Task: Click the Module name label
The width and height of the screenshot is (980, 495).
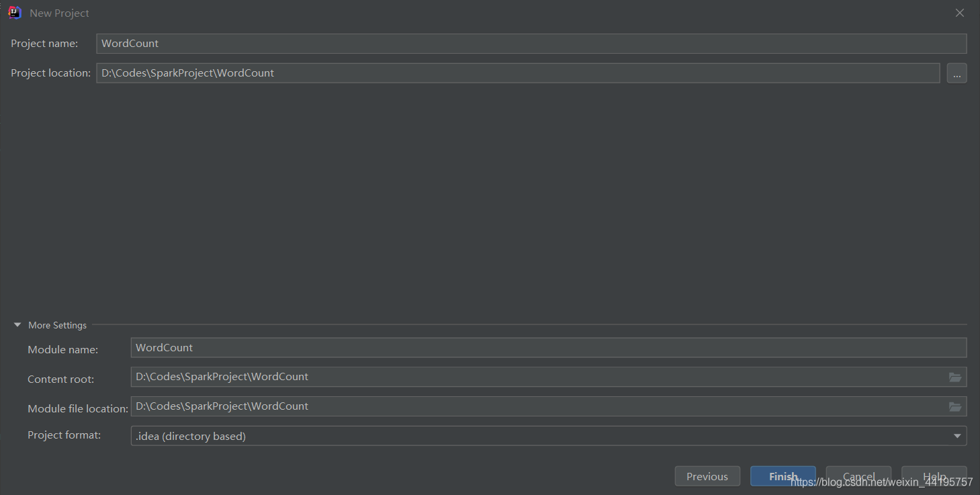Action: 62,350
